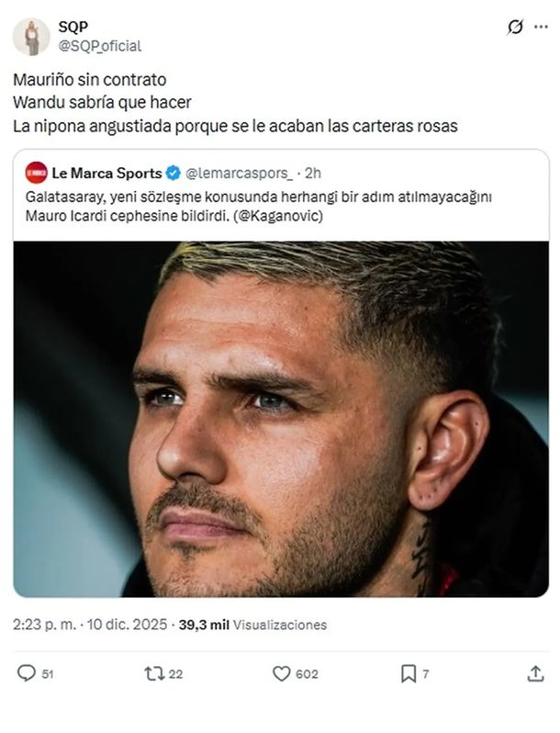Open the Grok slashed-circle icon
Image resolution: width=560 pixels, height=733 pixels.
[515, 28]
